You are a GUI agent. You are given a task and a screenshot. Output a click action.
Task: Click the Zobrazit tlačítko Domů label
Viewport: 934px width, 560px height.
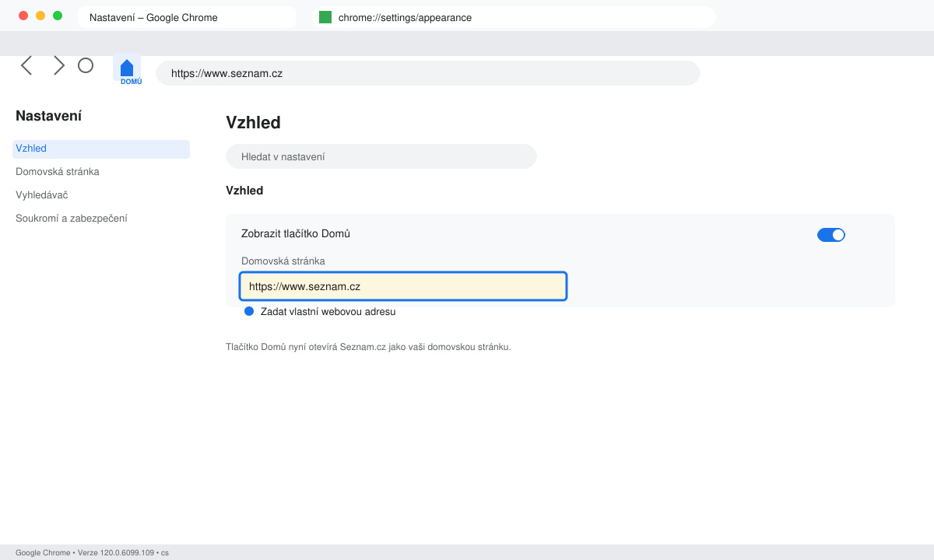pyautogui.click(x=296, y=233)
